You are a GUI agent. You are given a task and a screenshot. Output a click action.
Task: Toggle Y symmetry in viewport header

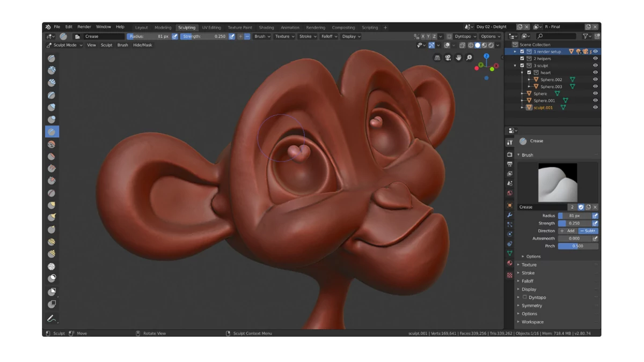(x=428, y=36)
